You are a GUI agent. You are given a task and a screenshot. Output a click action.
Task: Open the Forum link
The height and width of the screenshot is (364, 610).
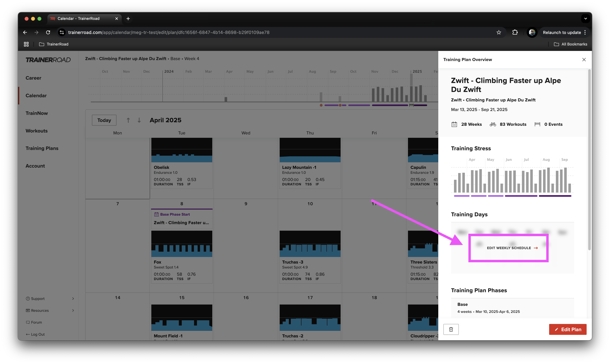click(34, 322)
